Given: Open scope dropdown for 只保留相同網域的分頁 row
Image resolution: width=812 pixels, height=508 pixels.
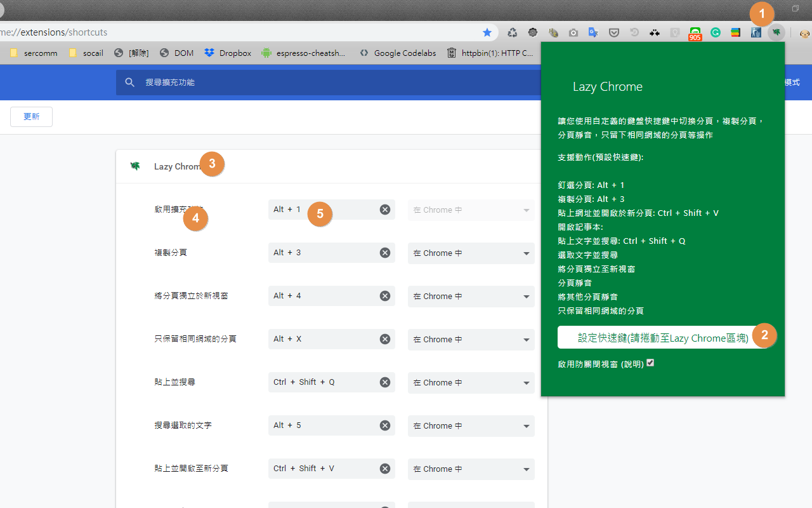Looking at the screenshot, I should [471, 339].
